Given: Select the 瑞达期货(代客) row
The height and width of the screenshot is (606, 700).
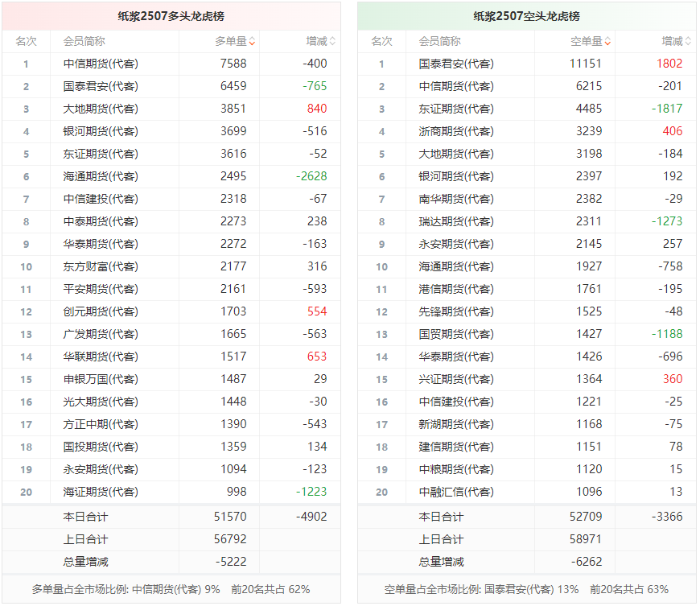Looking at the screenshot, I should pos(456,221).
